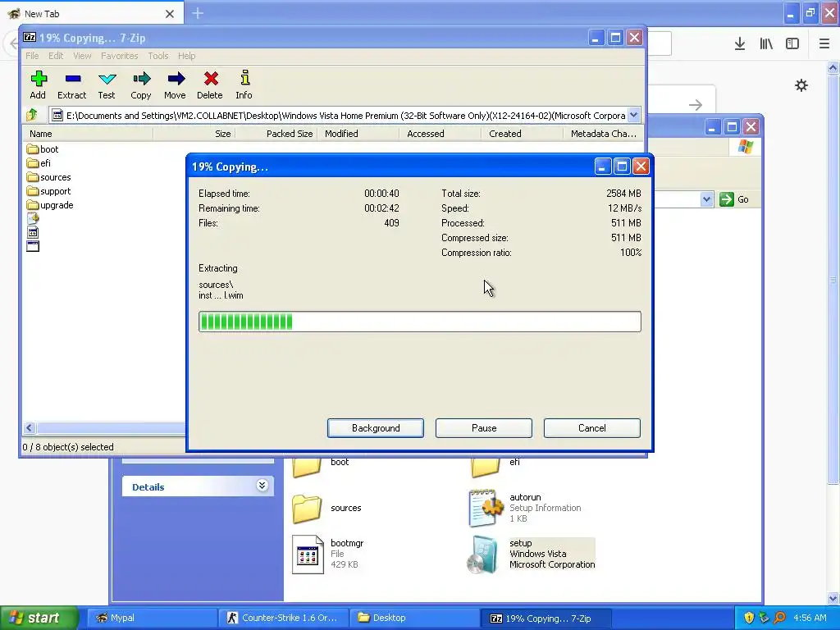
Task: Click the copying progress bar
Action: point(419,322)
